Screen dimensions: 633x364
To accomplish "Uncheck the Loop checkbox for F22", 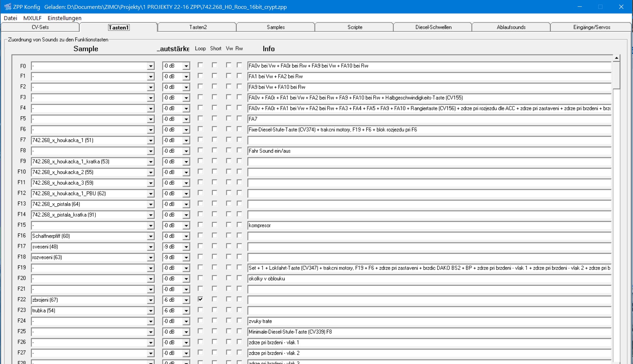I will point(200,299).
